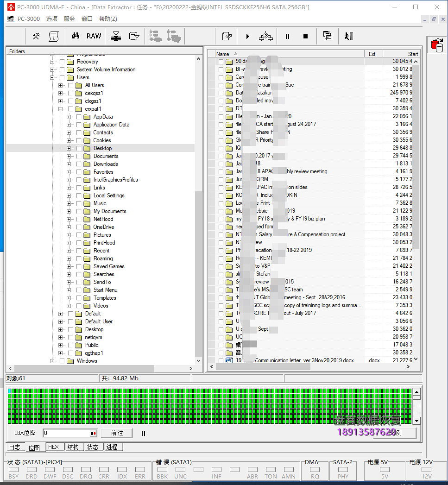Check the Desktop folder under crxpat1
Screen dimensions: 448x485
click(x=79, y=148)
